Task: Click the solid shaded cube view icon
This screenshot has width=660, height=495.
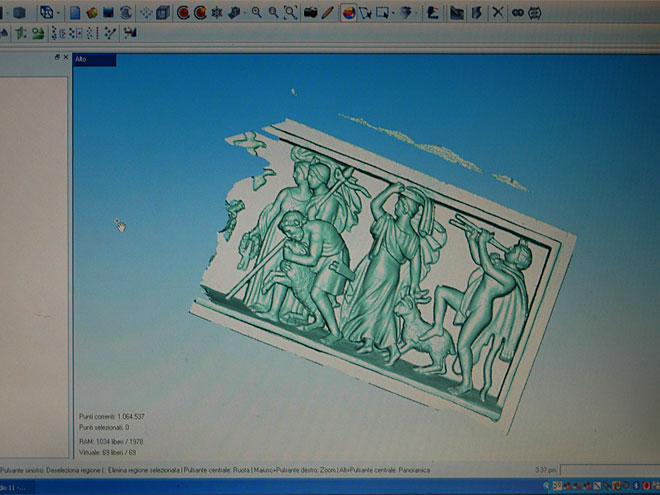Action: pos(19,13)
